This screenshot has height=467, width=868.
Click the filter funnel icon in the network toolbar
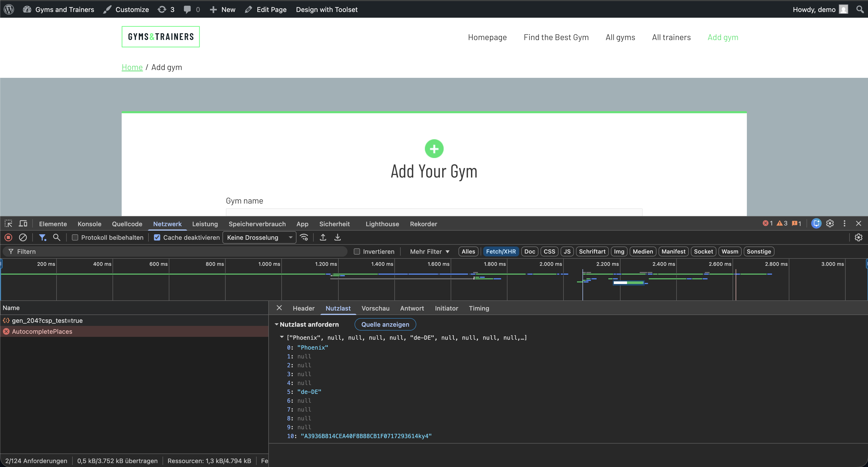click(x=42, y=237)
